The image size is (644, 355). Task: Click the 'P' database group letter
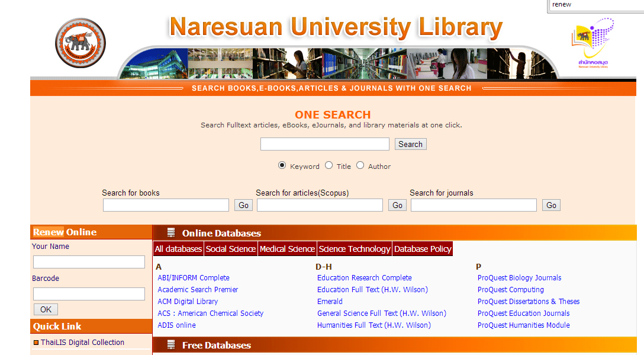click(479, 267)
